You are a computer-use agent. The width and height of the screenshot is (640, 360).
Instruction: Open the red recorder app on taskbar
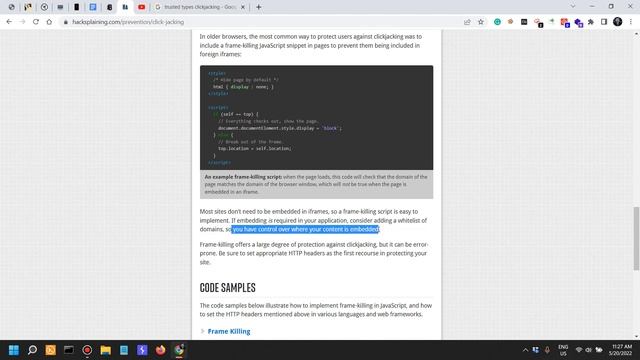[x=87, y=350]
